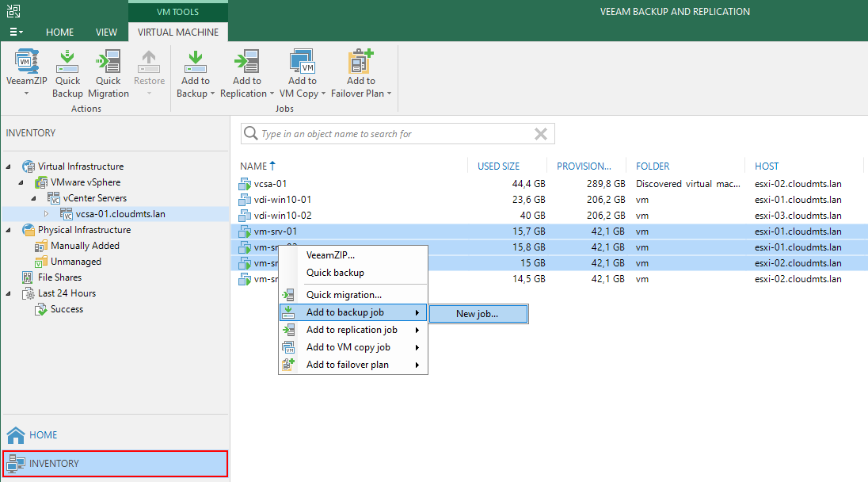Screen dimensions: 868x482
Task: Choose New job... from the submenu
Action: (x=478, y=313)
